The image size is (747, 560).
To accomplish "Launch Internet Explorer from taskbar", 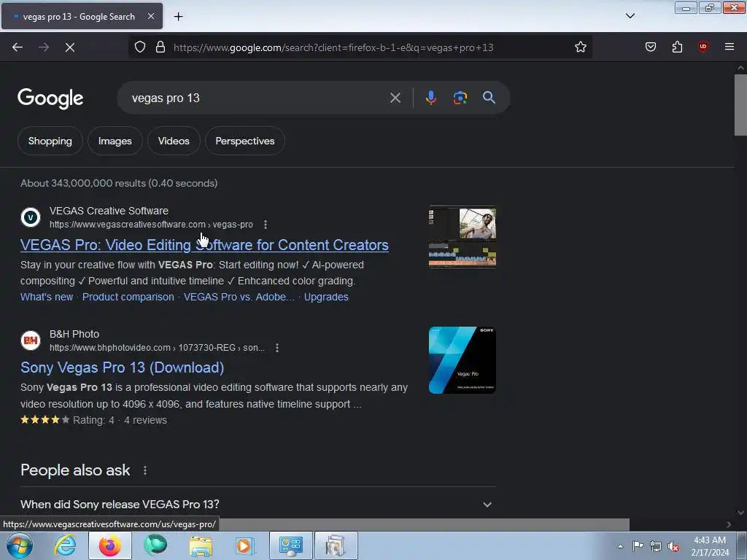I will tap(65, 545).
